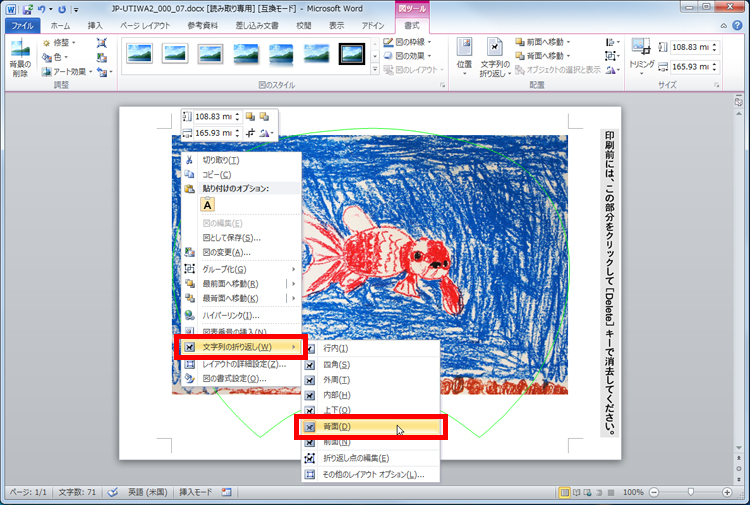750x505 pixels.
Task: Click the minimize ribbon caret icon
Action: click(724, 26)
